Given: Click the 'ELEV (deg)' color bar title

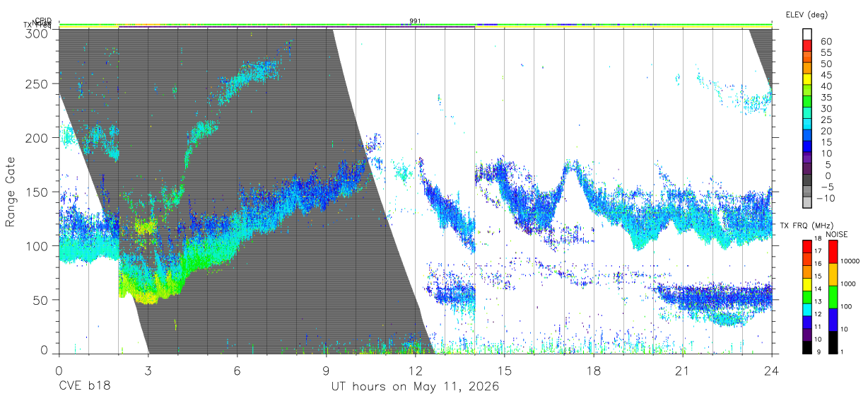Looking at the screenshot, I should click(805, 14).
